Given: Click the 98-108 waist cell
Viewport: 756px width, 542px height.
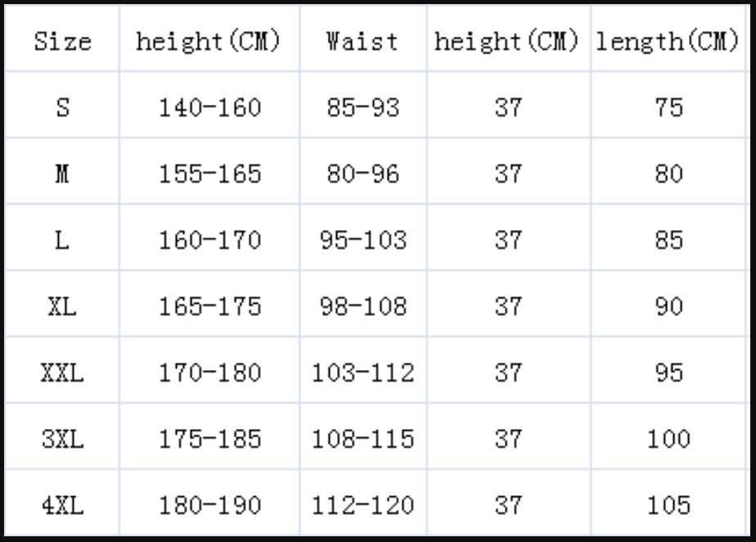Looking at the screenshot, I should (x=362, y=306).
